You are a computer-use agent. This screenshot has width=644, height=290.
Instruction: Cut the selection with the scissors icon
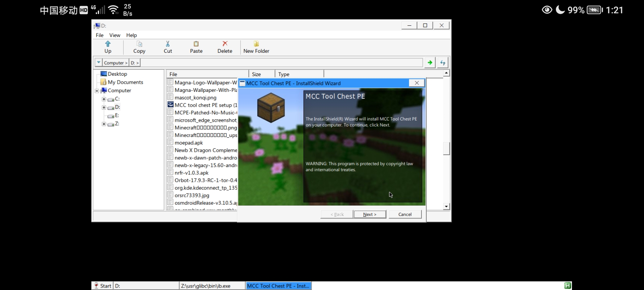[168, 47]
